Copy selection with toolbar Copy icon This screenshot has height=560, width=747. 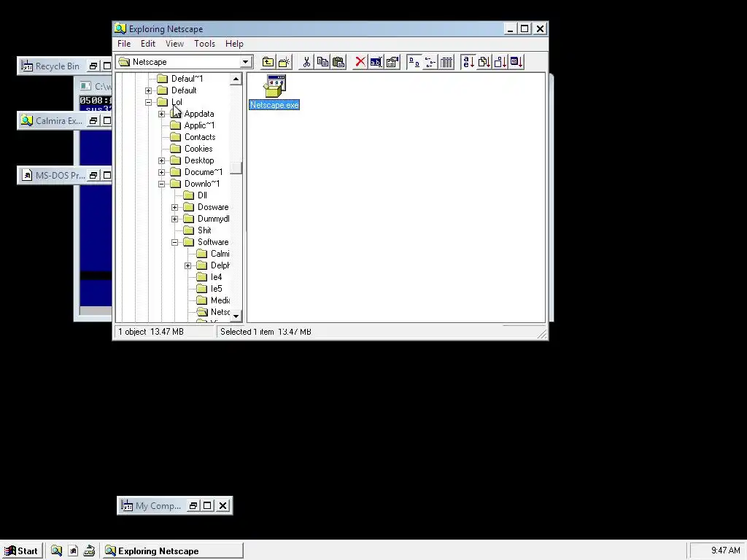point(322,62)
